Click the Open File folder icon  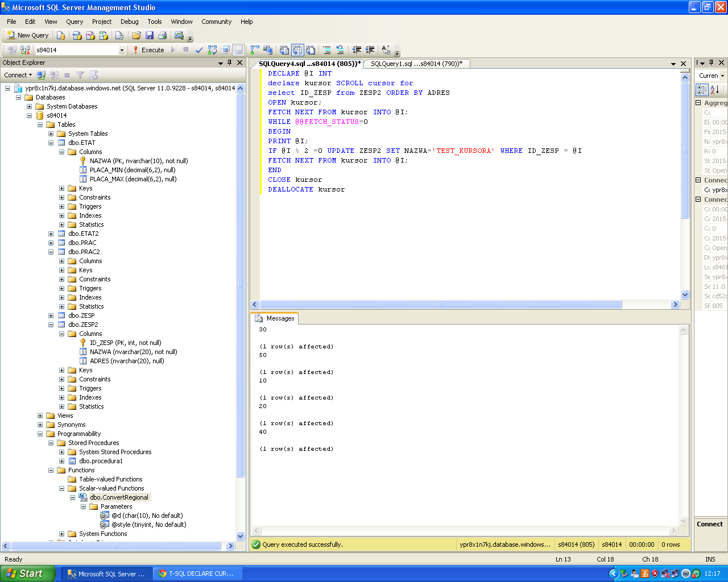(x=136, y=35)
